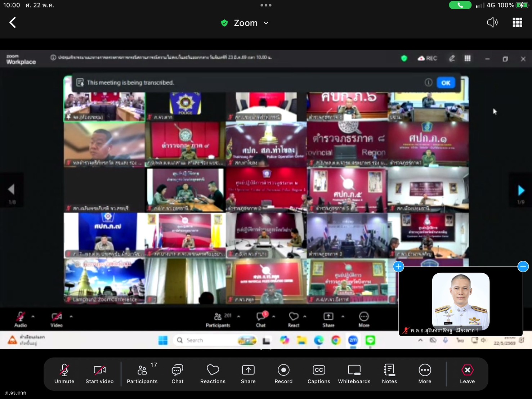Minimize self-view with the minus button

tap(523, 266)
